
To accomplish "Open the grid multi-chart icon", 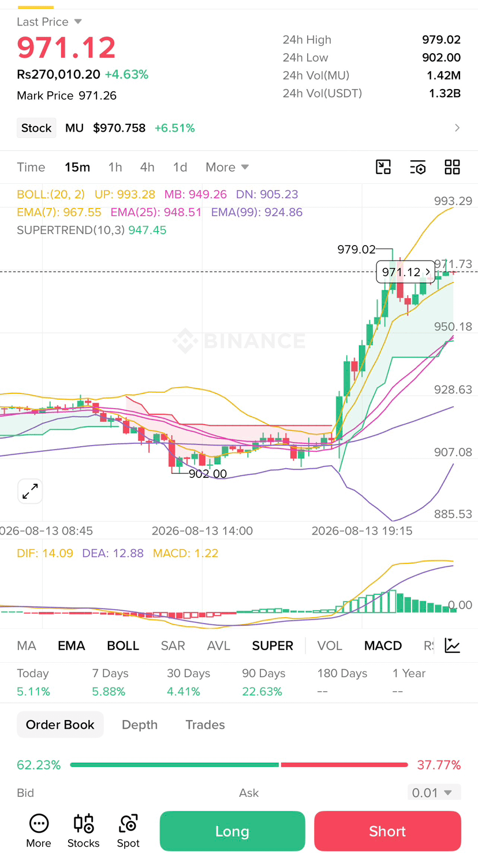I will (x=452, y=167).
